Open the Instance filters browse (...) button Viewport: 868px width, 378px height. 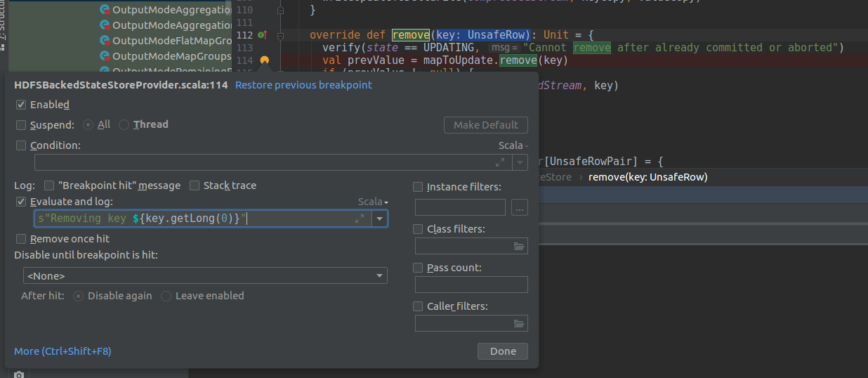pos(519,207)
